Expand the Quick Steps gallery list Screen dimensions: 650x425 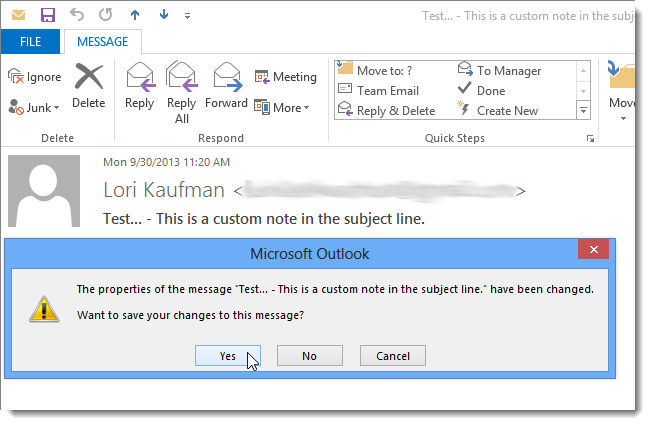[583, 111]
